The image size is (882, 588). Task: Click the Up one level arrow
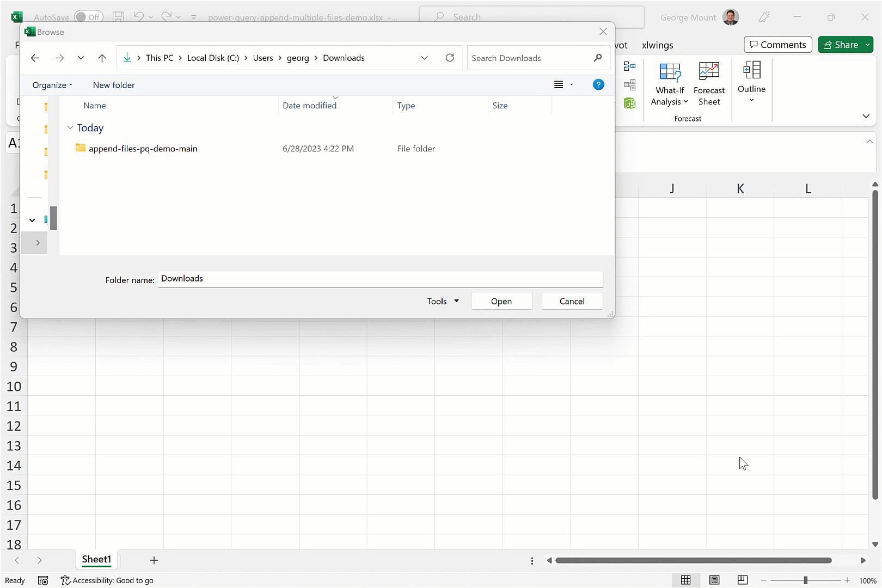coord(102,58)
